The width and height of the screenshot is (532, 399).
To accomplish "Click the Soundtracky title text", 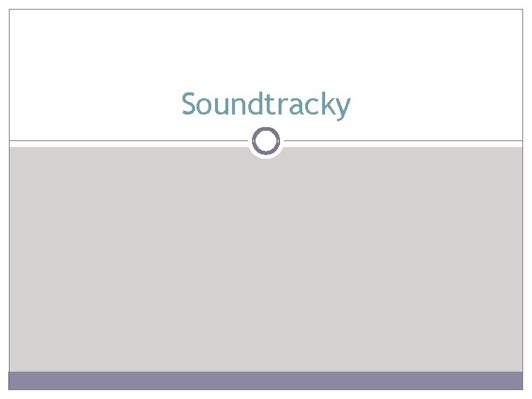I will pyautogui.click(x=266, y=104).
